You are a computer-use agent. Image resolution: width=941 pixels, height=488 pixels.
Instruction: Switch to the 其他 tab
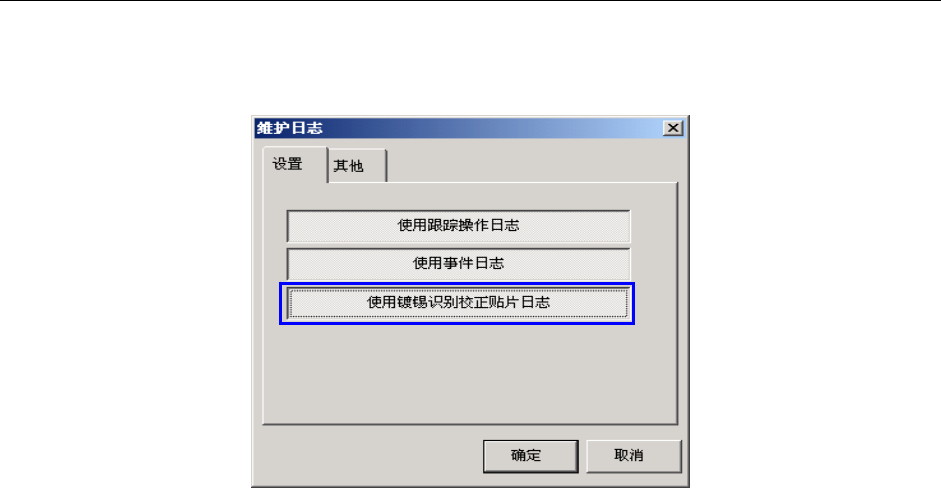357,166
